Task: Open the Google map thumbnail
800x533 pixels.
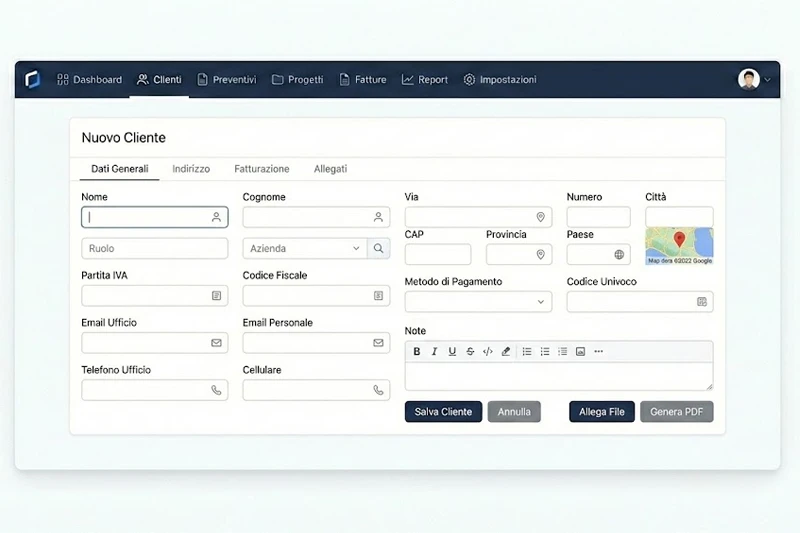Action: tap(679, 246)
